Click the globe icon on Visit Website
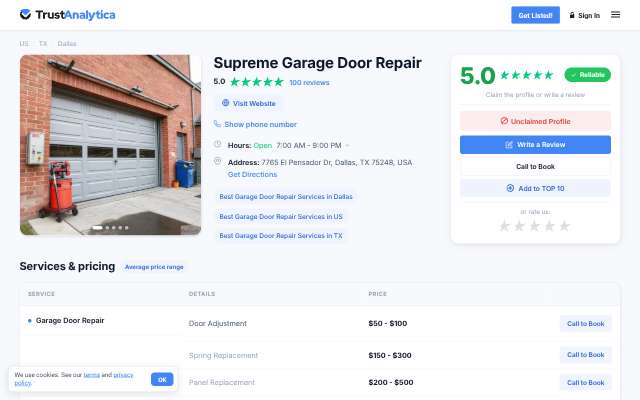 [225, 103]
